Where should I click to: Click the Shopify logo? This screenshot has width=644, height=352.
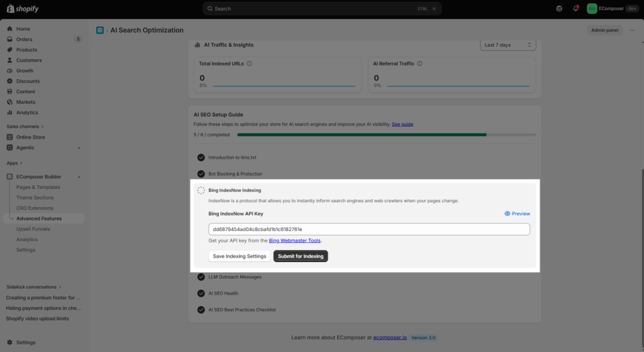pyautogui.click(x=23, y=9)
